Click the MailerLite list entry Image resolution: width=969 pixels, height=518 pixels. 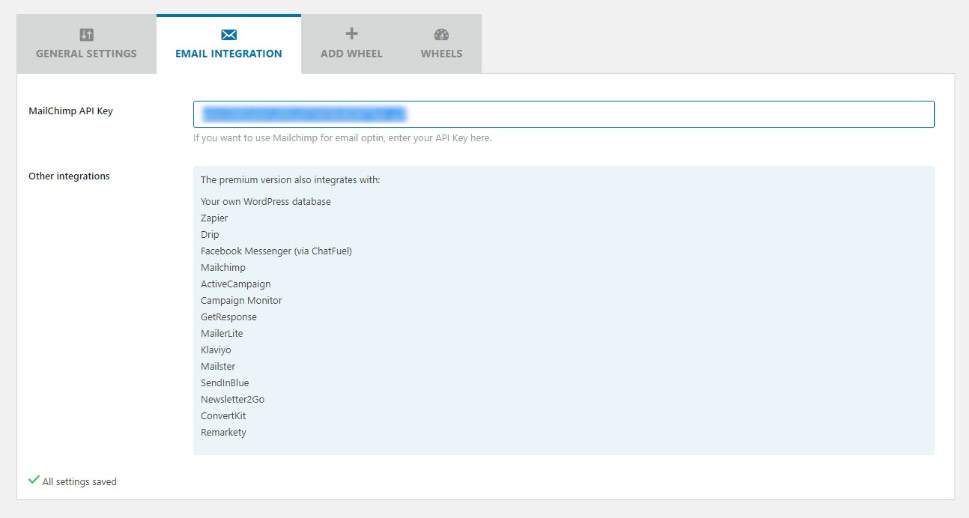coord(222,333)
